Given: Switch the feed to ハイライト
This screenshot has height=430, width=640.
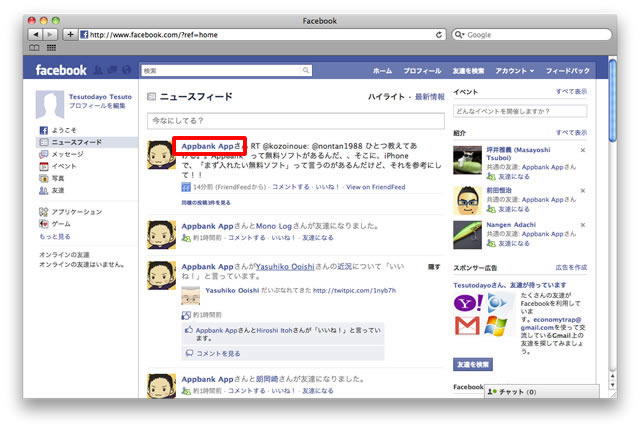Looking at the screenshot, I should tap(386, 97).
